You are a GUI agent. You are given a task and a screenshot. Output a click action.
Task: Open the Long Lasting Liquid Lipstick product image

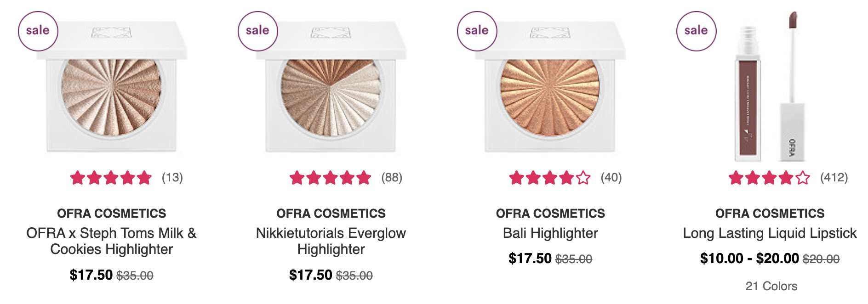click(770, 87)
